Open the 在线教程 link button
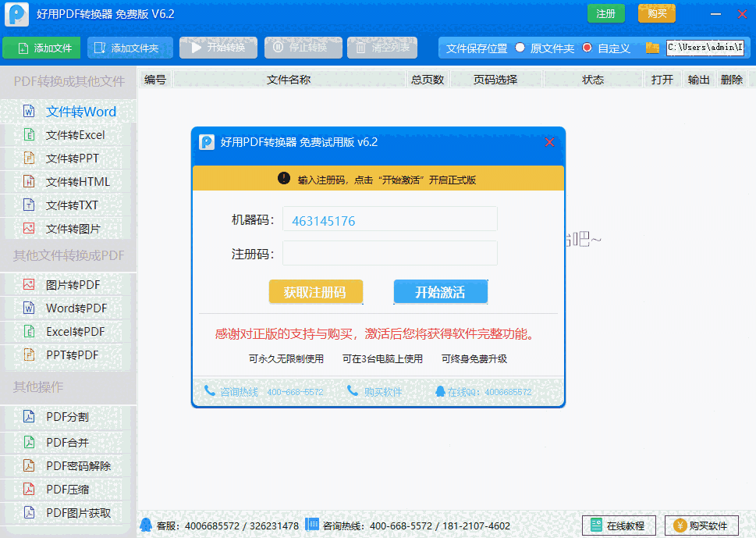 (x=619, y=526)
